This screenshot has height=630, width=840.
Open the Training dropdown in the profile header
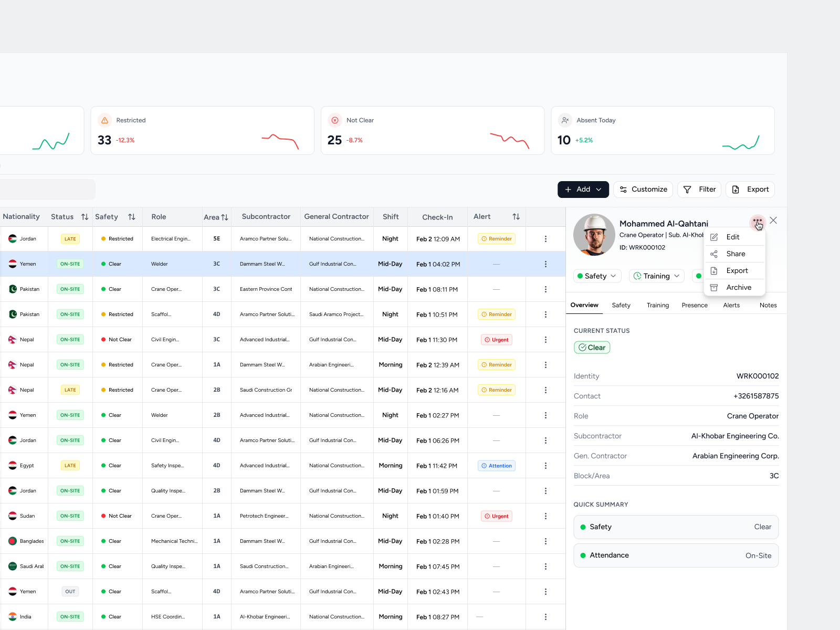(x=656, y=276)
